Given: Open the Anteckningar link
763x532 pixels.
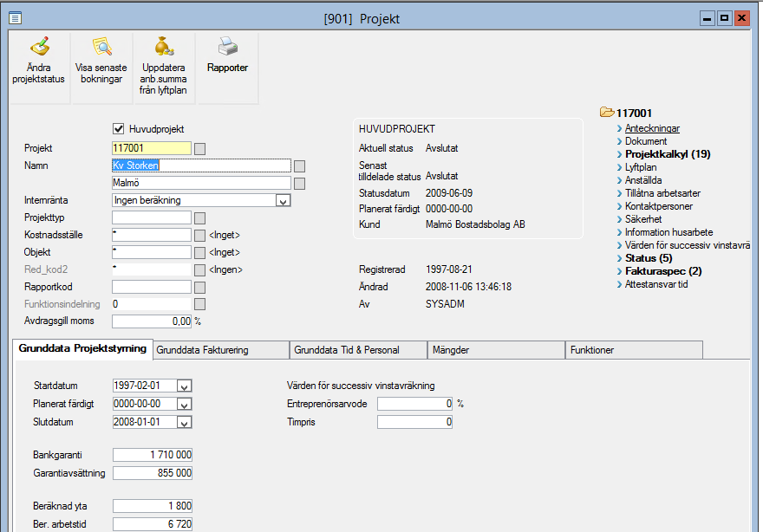Looking at the screenshot, I should (652, 128).
